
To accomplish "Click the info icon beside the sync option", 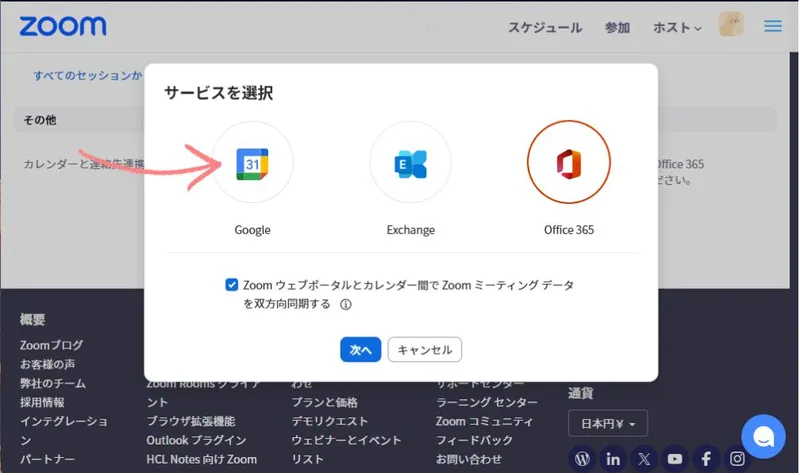I will 346,305.
